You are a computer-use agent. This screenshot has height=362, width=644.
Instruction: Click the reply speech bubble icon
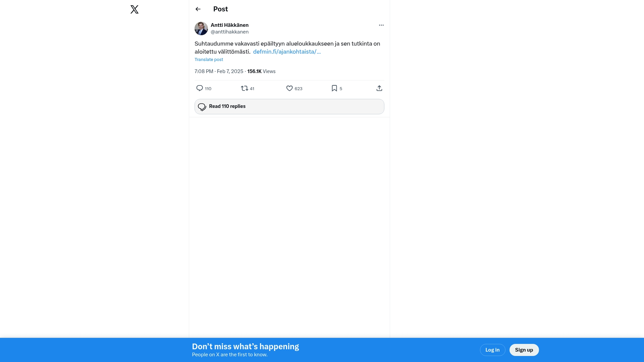coord(200,88)
